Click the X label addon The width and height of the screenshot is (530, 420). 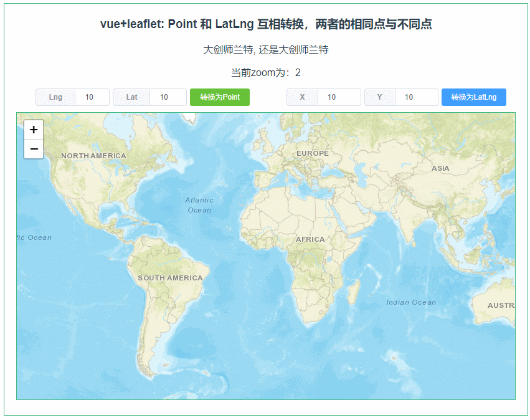tap(302, 97)
